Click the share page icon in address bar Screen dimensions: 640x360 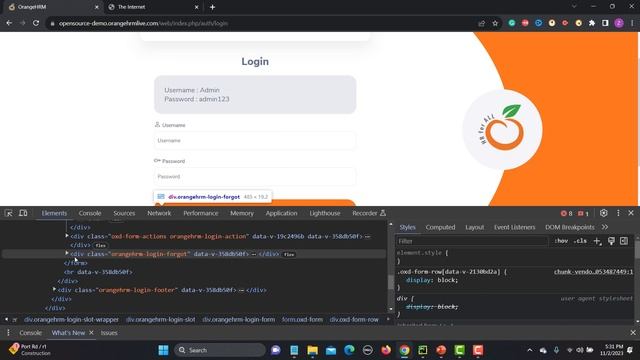coord(482,23)
